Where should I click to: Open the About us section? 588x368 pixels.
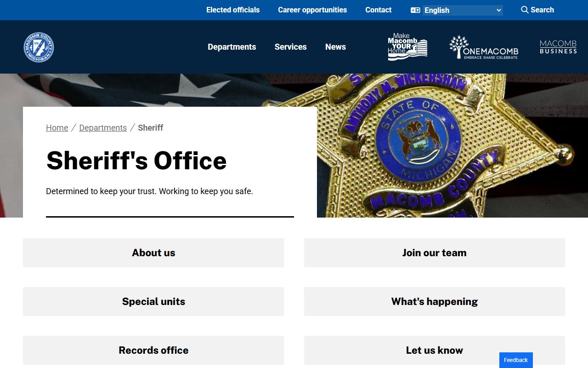[153, 253]
